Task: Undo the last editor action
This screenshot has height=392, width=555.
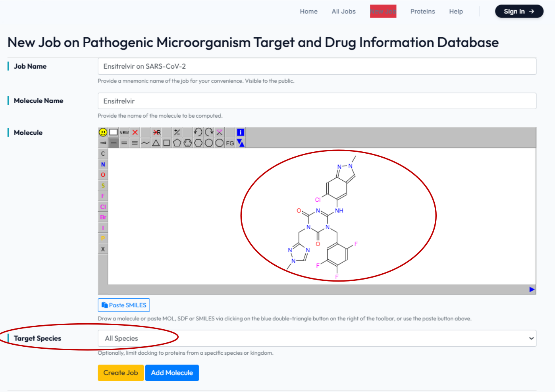Action: click(x=198, y=132)
